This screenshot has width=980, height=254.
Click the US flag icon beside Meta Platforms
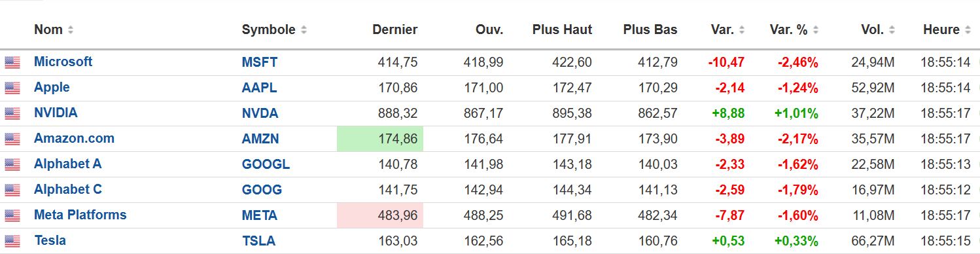point(12,215)
